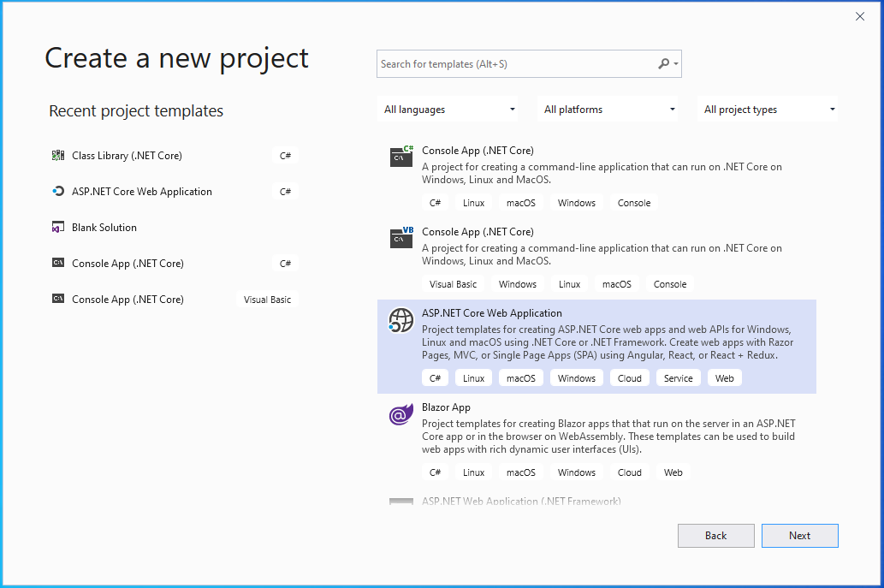884x588 pixels.
Task: Click the search magnifier icon
Action: pyautogui.click(x=664, y=64)
